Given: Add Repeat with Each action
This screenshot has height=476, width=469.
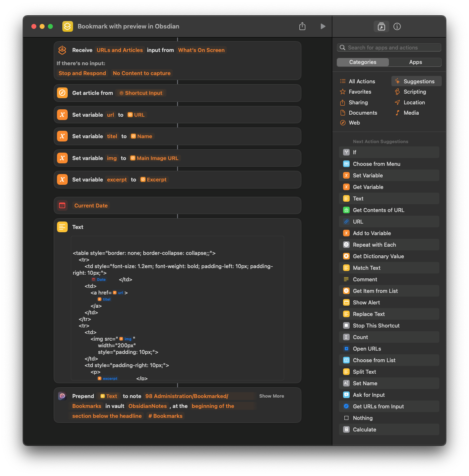Looking at the screenshot, I should tap(389, 245).
